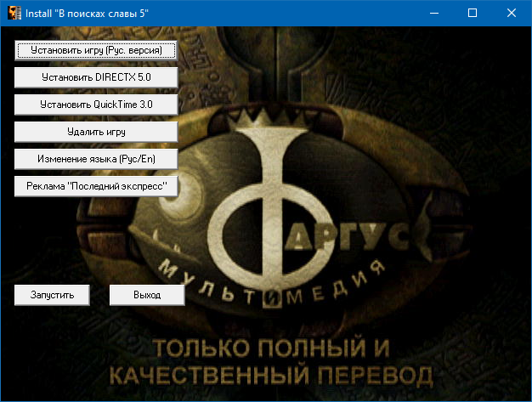The height and width of the screenshot is (402, 532).
Task: Open the installer title bar app icon
Action: point(14,14)
